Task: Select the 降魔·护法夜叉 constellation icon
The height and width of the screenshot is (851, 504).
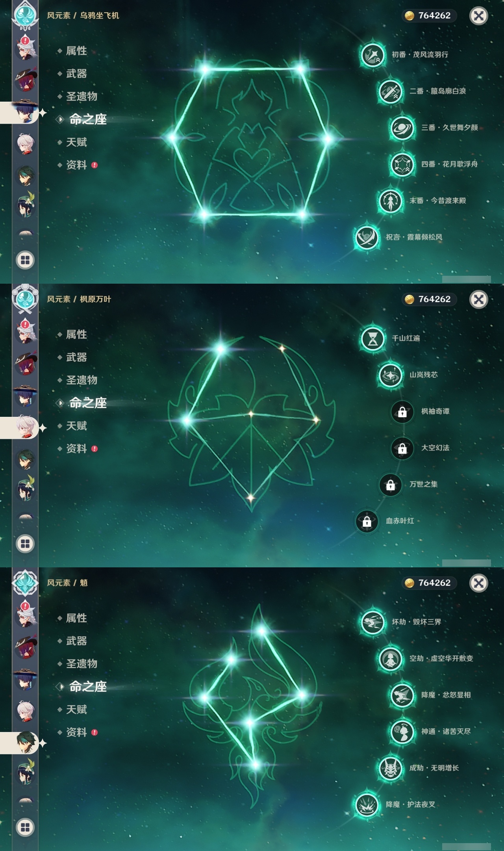Action: coord(367,805)
